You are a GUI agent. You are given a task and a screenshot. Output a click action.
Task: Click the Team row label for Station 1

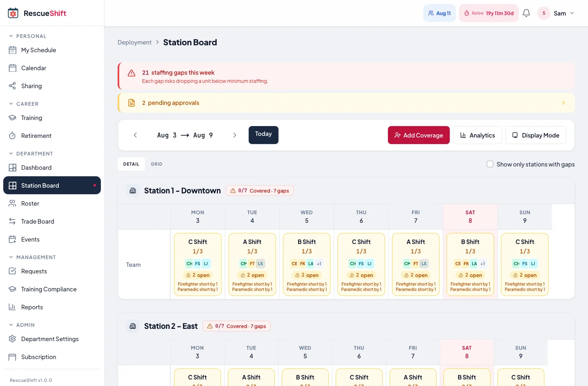coord(134,265)
